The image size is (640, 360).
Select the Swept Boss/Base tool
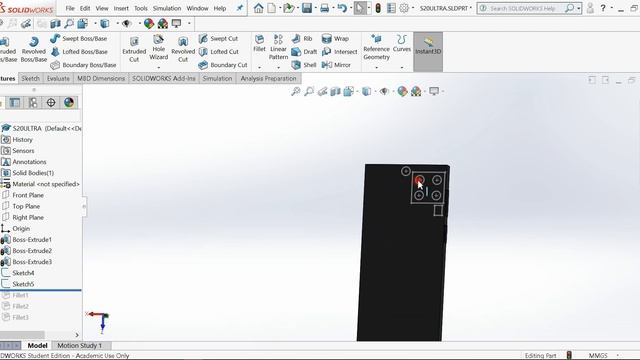[79, 38]
